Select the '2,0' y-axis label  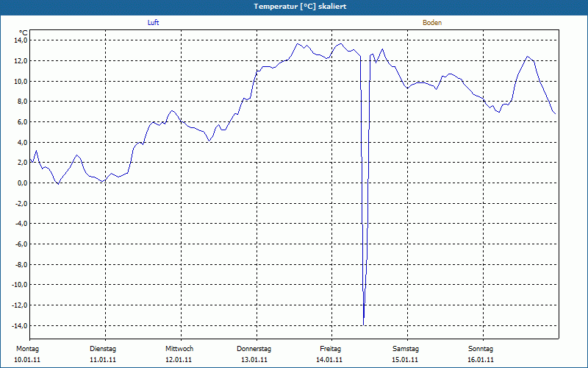(22, 163)
